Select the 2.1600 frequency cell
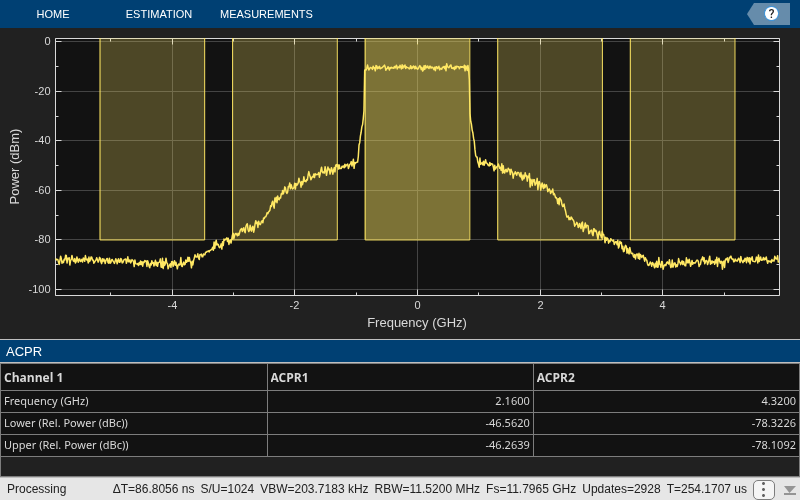This screenshot has width=800, height=500. (x=400, y=402)
